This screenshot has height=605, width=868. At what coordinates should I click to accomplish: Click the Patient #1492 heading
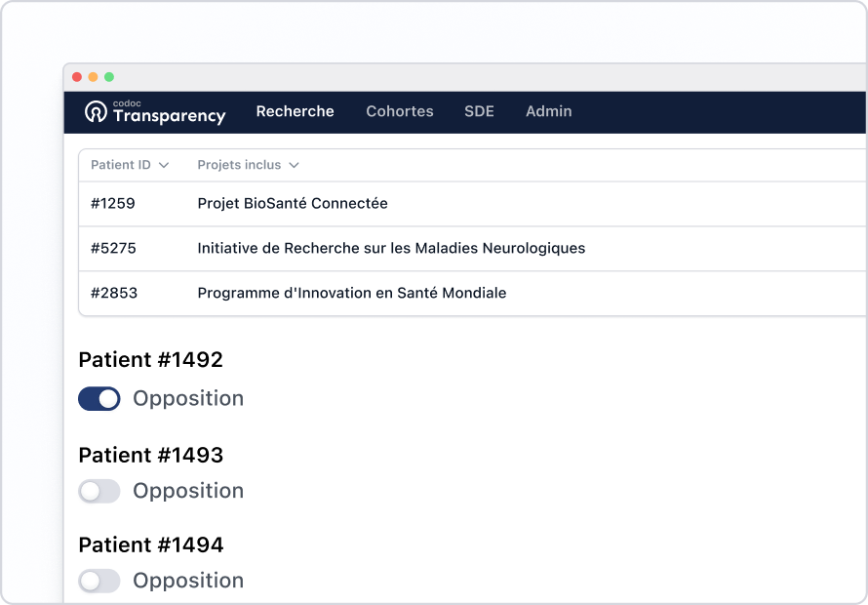coord(151,360)
